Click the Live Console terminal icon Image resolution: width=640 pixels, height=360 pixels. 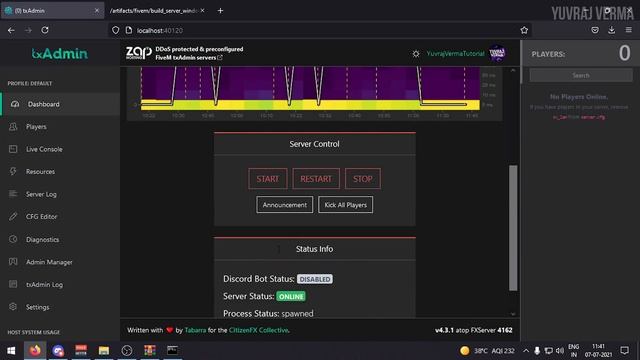click(13, 149)
